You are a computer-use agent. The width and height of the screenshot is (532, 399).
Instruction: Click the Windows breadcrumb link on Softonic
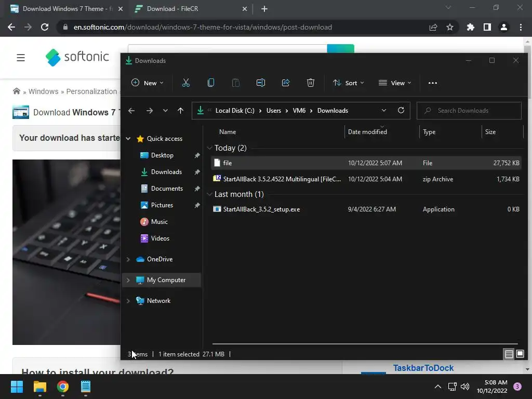pyautogui.click(x=44, y=91)
